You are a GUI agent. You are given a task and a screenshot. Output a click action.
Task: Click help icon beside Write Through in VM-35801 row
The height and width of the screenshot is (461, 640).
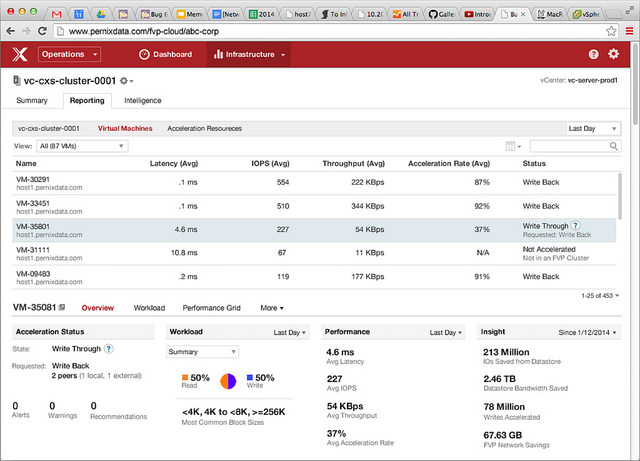pyautogui.click(x=575, y=225)
